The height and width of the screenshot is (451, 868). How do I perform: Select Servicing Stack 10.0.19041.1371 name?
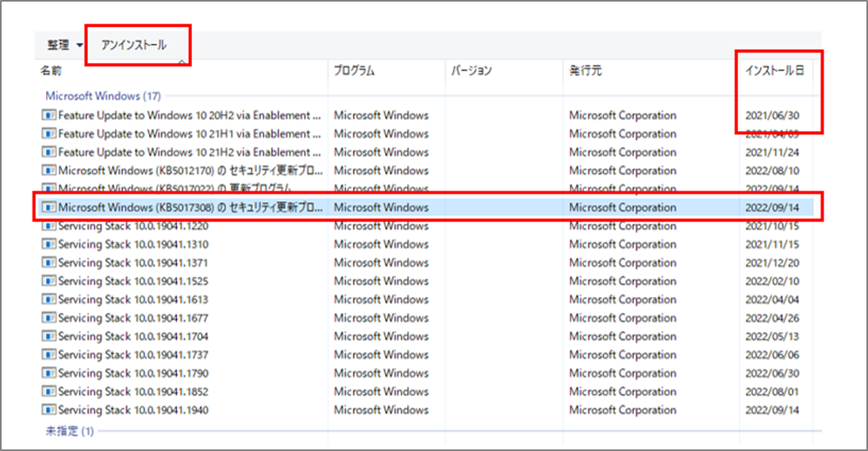pyautogui.click(x=133, y=263)
